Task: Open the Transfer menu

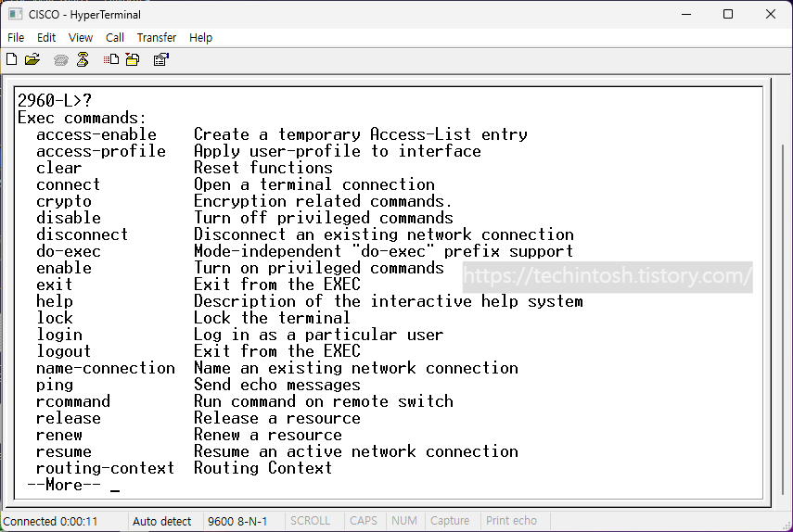Action: (156, 37)
